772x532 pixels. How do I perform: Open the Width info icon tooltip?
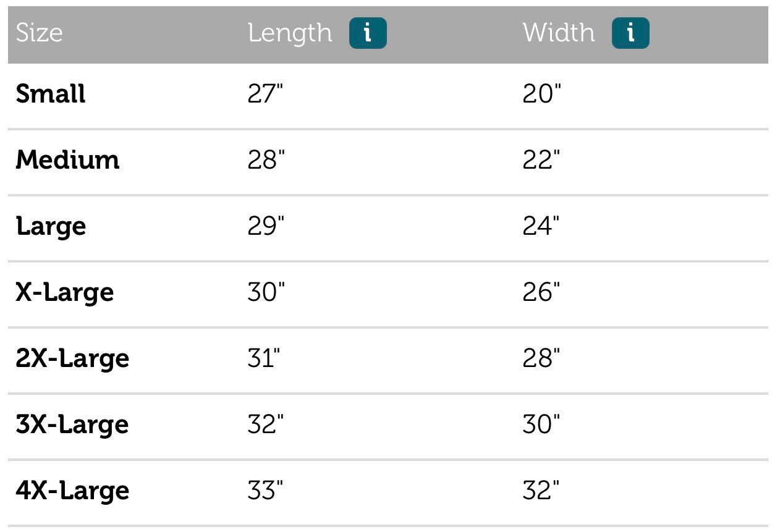(x=630, y=33)
